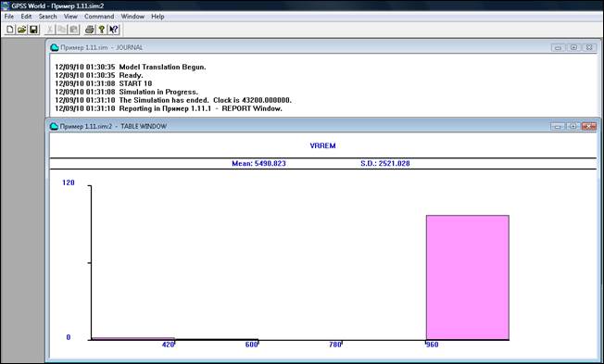604x364 pixels.
Task: Close the TABLE WINDOW
Action: (589, 126)
